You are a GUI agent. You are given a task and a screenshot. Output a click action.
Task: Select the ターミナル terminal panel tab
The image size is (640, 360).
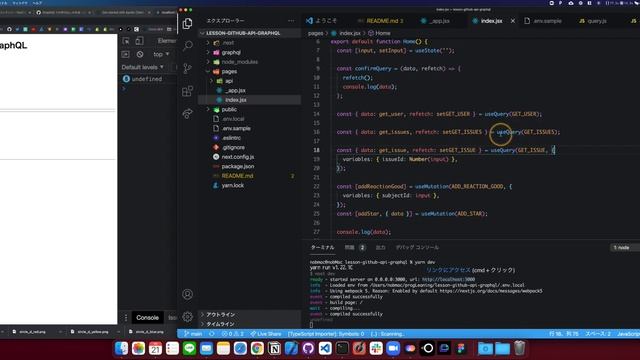click(x=322, y=248)
